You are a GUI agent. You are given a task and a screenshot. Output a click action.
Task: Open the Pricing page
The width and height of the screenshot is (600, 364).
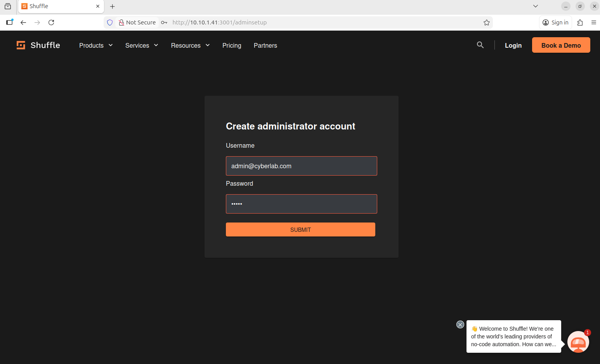pos(232,45)
